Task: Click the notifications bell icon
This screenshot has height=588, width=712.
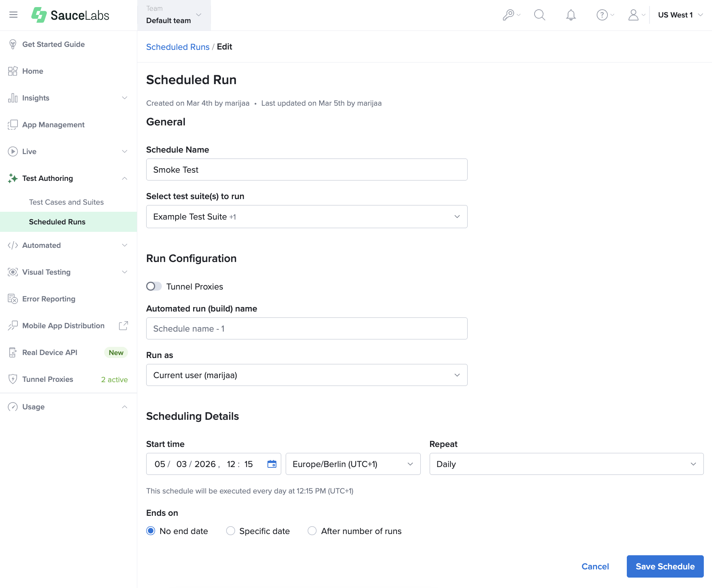Action: (x=571, y=15)
